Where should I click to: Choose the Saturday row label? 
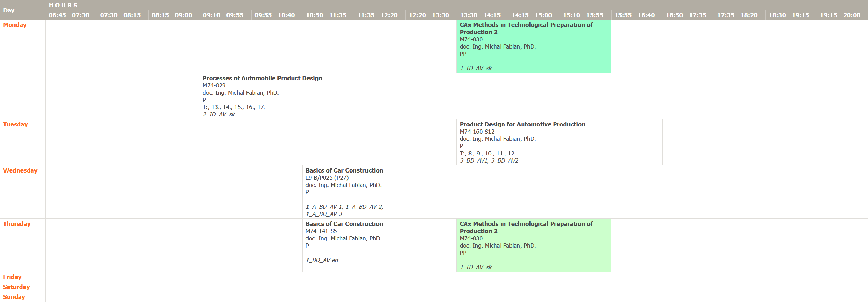coord(17,287)
